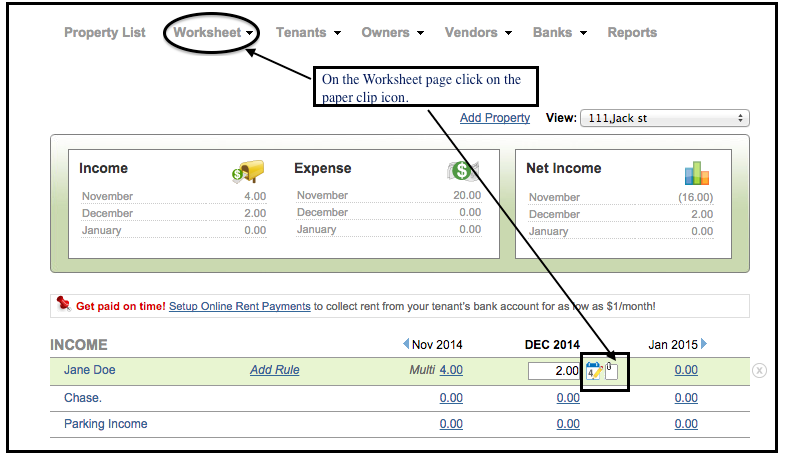Go to Property List tab
The image size is (799, 458).
[104, 33]
